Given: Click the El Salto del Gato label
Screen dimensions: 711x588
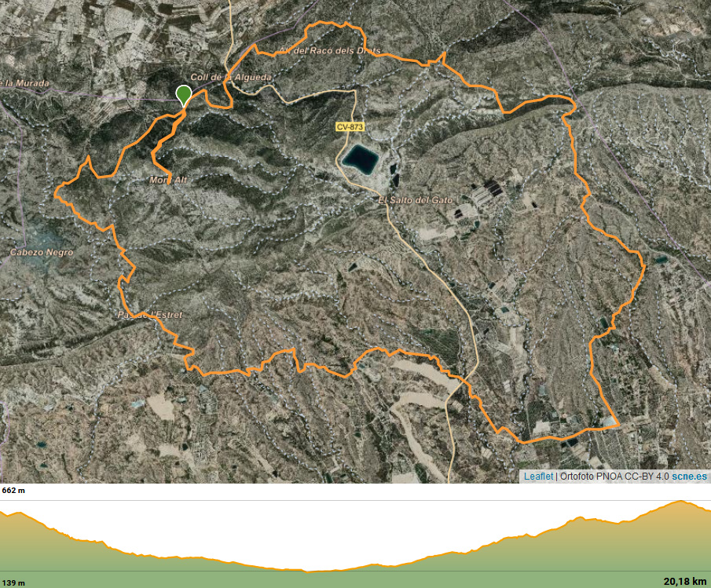Looking at the screenshot, I should point(416,199).
